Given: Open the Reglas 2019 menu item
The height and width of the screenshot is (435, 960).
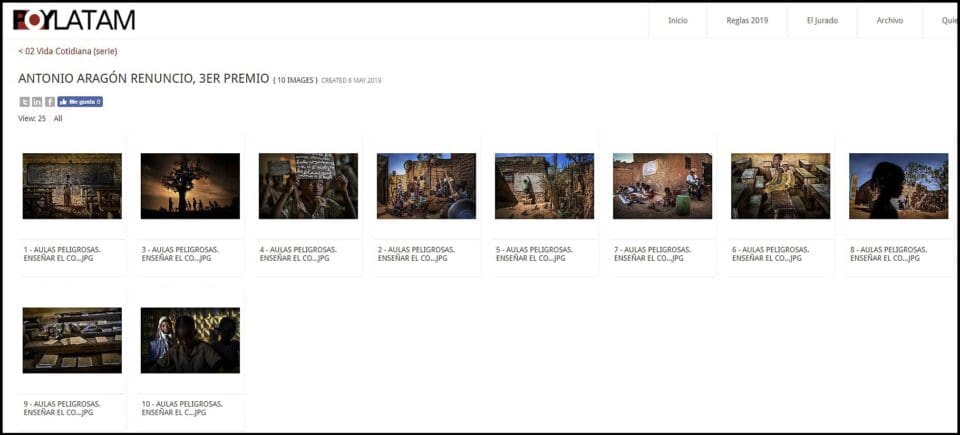Looking at the screenshot, I should coord(747,20).
